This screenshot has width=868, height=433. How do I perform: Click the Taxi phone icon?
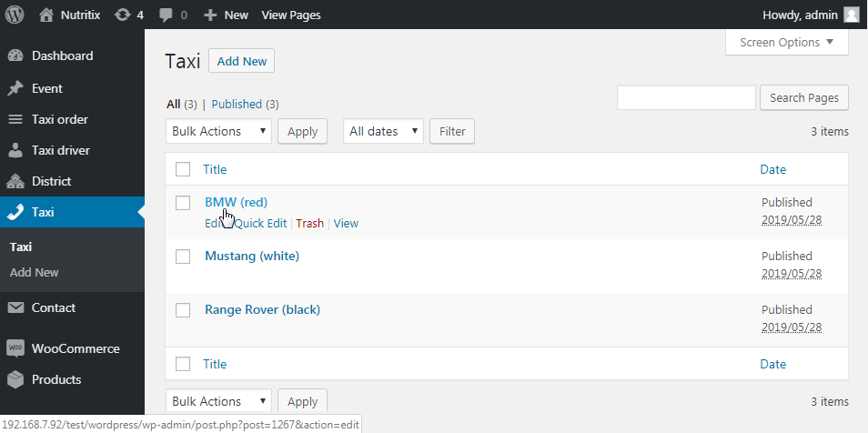pos(15,212)
